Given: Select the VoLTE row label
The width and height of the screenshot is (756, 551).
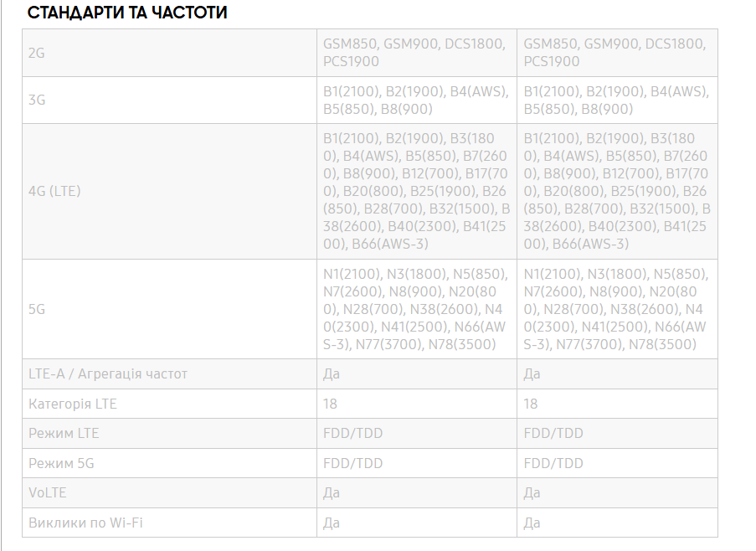Looking at the screenshot, I should tap(47, 492).
